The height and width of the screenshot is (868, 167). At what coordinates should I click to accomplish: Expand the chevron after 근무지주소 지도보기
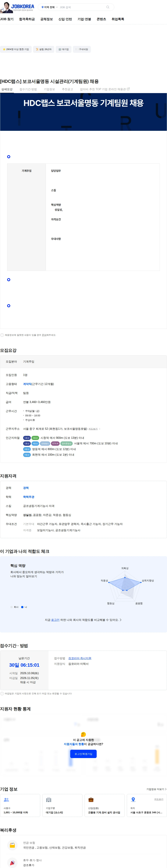click(x=100, y=429)
